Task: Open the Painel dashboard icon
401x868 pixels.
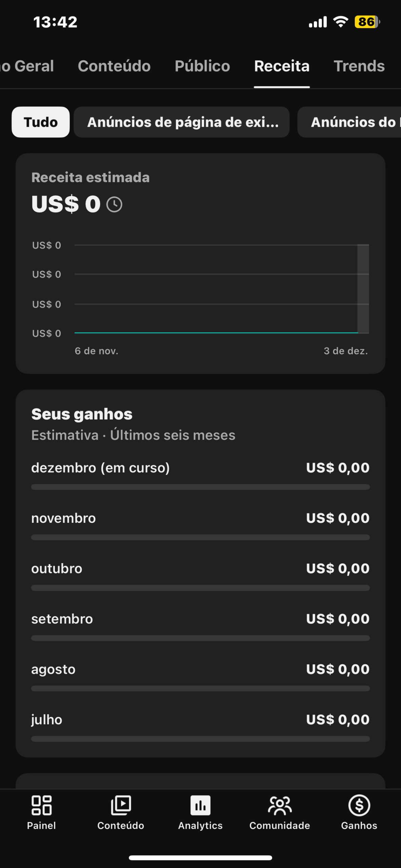Action: 41,806
